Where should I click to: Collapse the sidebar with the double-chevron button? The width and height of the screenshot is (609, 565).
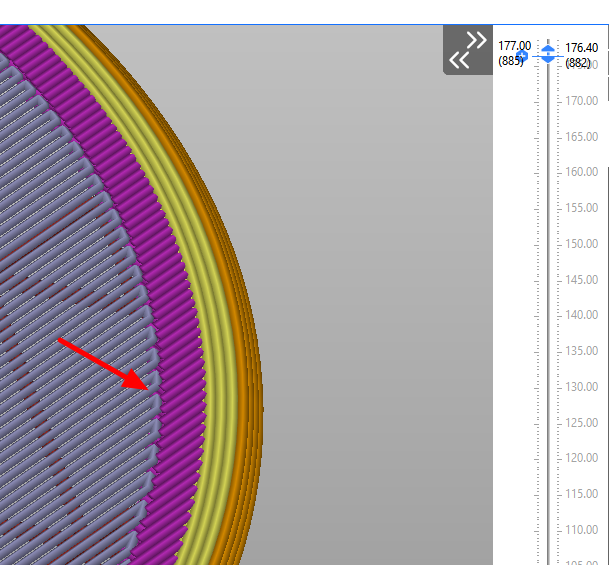coord(468,50)
